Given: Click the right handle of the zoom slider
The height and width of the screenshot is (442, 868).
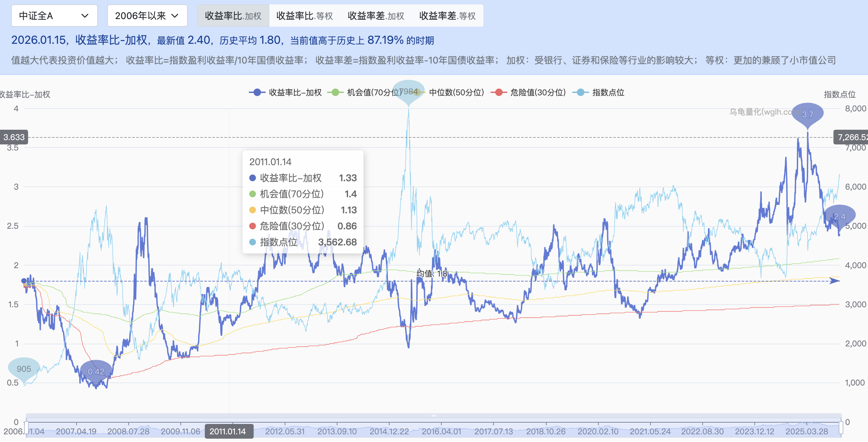Looking at the screenshot, I should [x=841, y=427].
